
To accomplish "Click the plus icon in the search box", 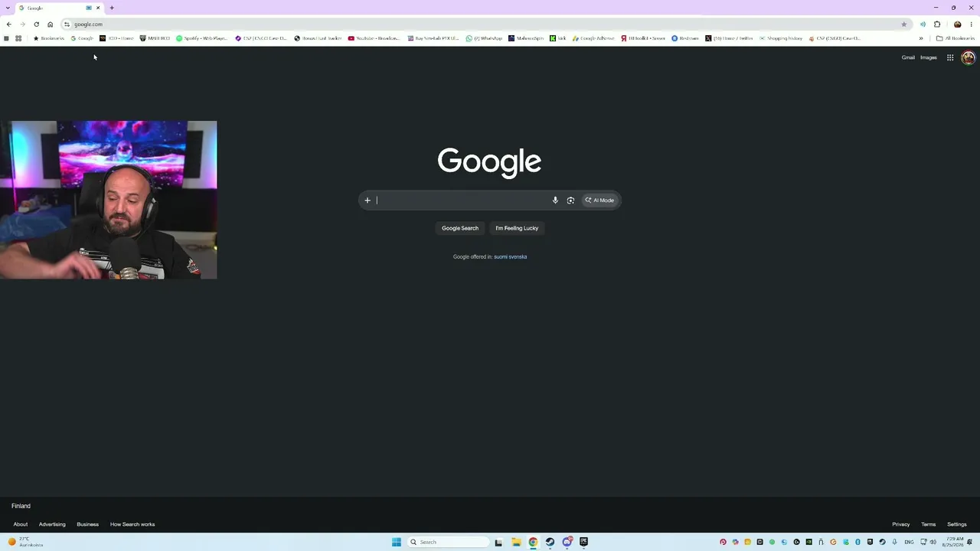I will point(367,201).
